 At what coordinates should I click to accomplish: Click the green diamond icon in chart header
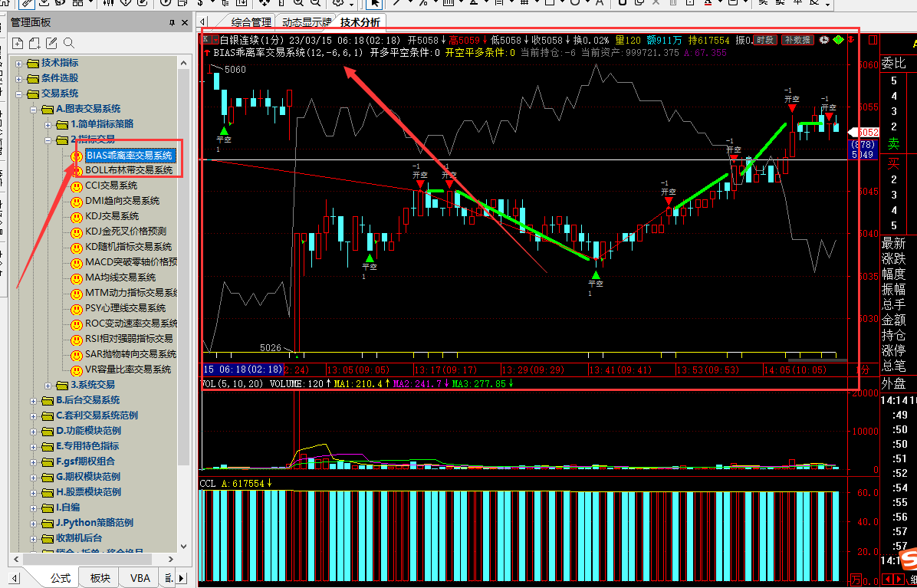tap(839, 40)
